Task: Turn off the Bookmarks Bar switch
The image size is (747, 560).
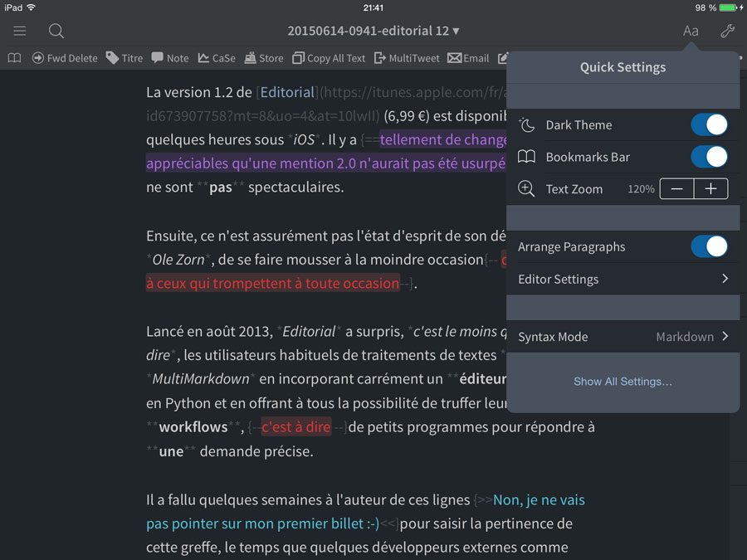Action: pyautogui.click(x=709, y=157)
